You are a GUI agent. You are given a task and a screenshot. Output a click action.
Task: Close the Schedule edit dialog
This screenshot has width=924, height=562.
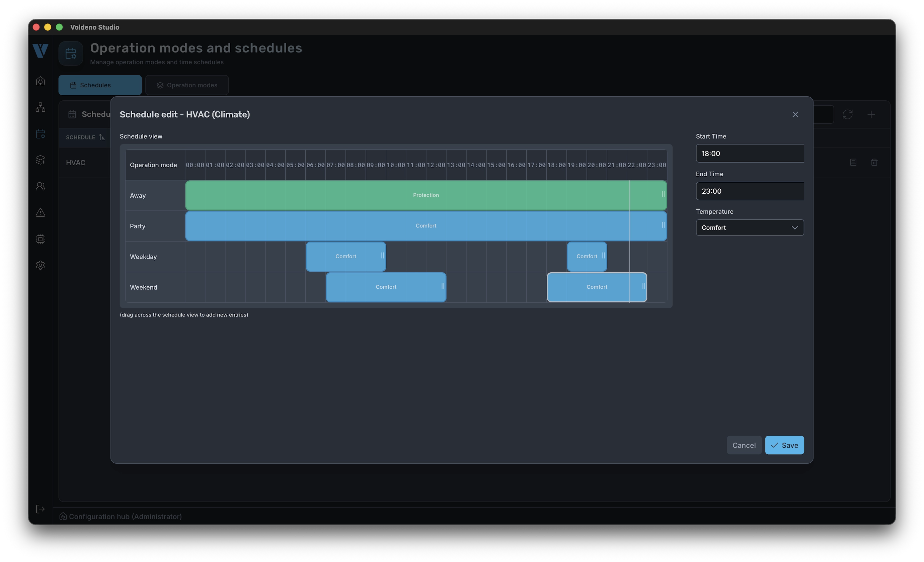coord(795,114)
